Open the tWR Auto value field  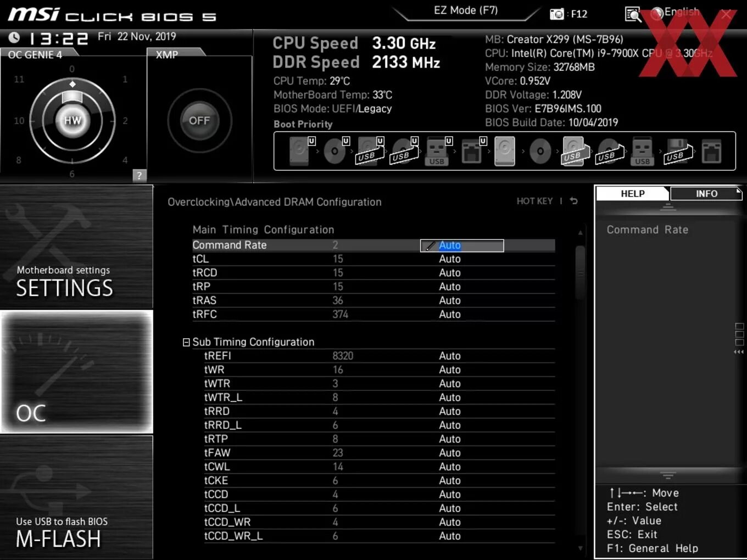pos(450,369)
